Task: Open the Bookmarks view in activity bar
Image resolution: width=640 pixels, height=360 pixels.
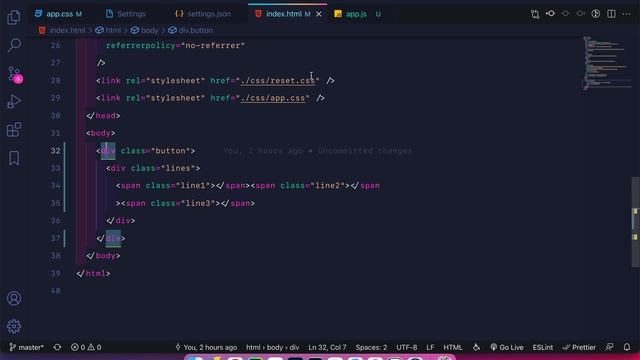Action: pyautogui.click(x=14, y=158)
